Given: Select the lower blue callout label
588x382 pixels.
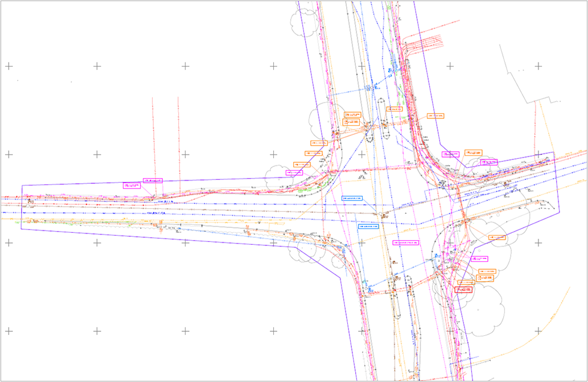Looking at the screenshot, I should point(368,226).
